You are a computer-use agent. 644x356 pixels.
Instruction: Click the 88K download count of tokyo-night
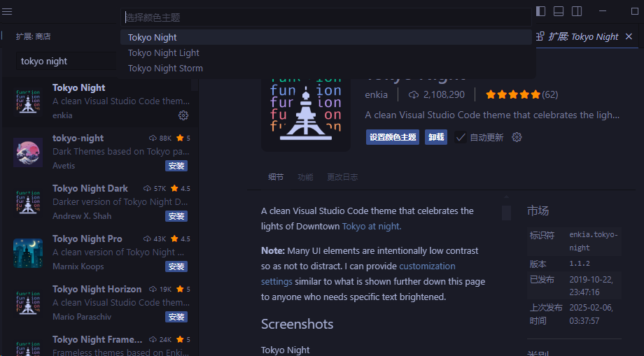coord(165,138)
